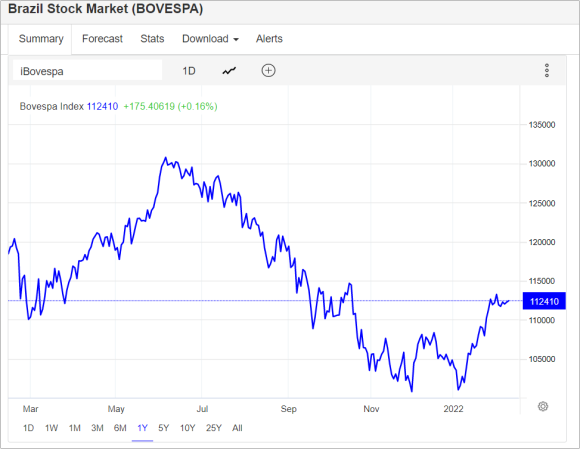Select the 25Y time range
Image resolution: width=580 pixels, height=449 pixels.
(x=214, y=428)
